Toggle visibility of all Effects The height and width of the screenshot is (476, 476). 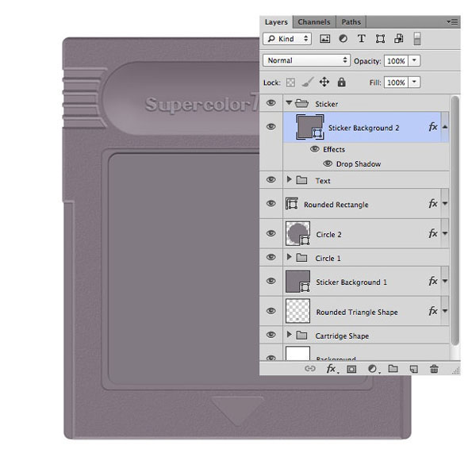coord(315,149)
